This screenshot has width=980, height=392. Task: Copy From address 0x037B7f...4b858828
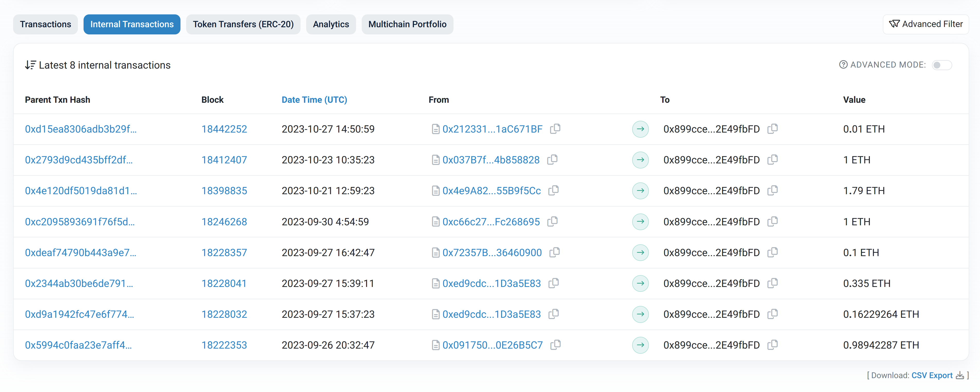pos(552,159)
